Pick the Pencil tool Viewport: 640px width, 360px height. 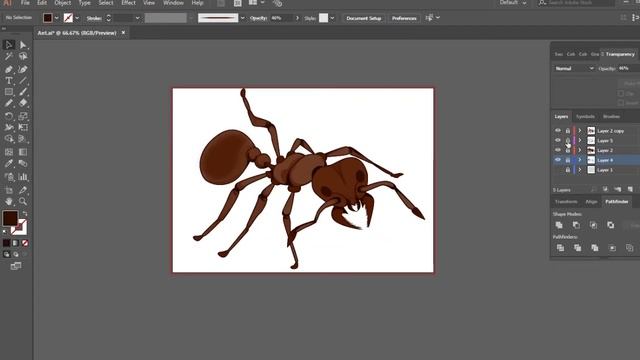[x=9, y=103]
